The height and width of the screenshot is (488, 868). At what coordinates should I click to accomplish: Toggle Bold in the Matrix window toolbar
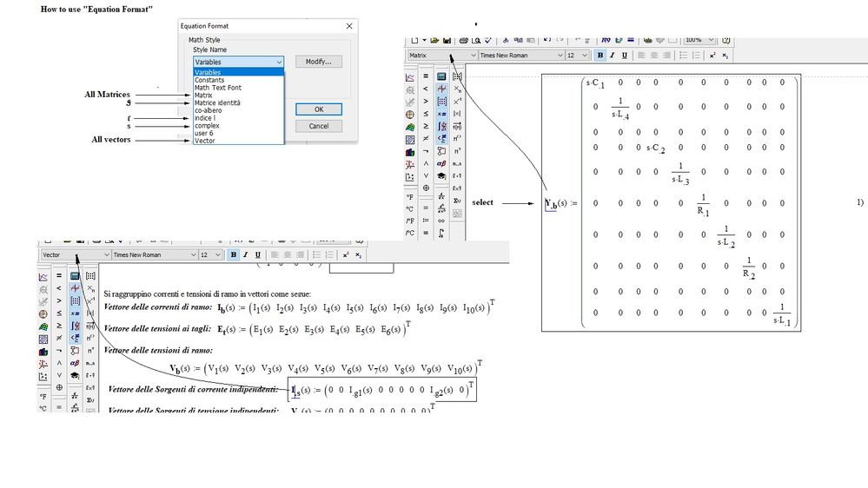(x=600, y=56)
